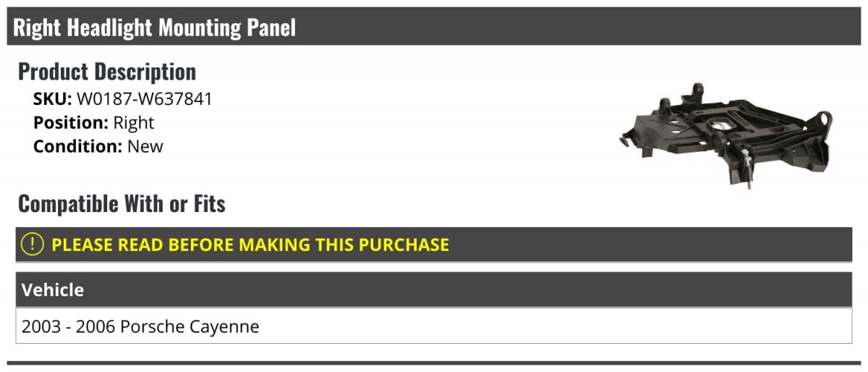Select the SKU number W0187-W637841

coord(145,99)
